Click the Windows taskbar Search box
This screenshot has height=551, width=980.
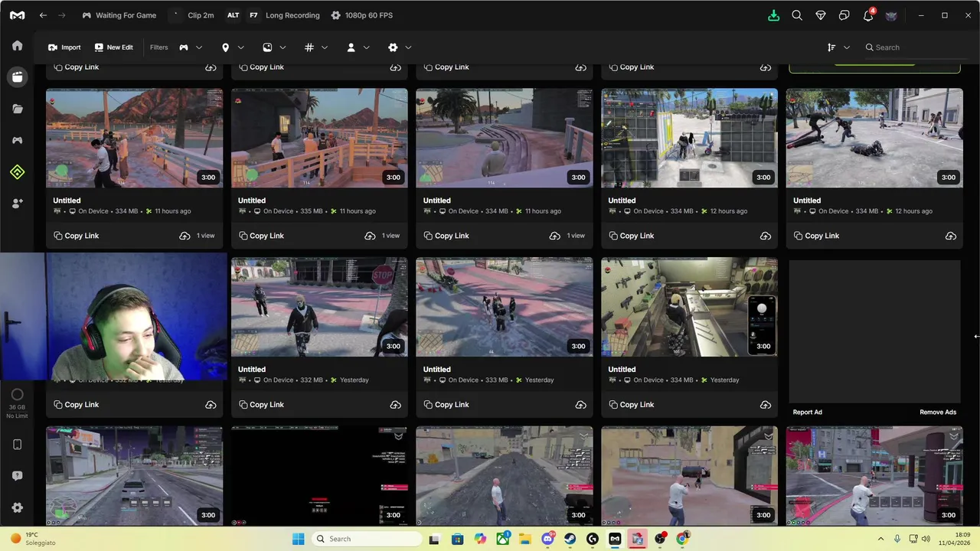[365, 539]
